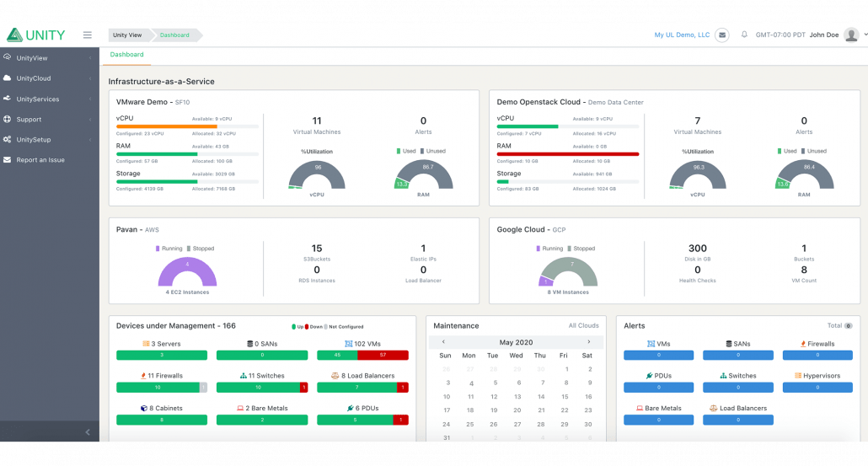The width and height of the screenshot is (868, 466).
Task: Open Support menu item
Action: (x=50, y=120)
